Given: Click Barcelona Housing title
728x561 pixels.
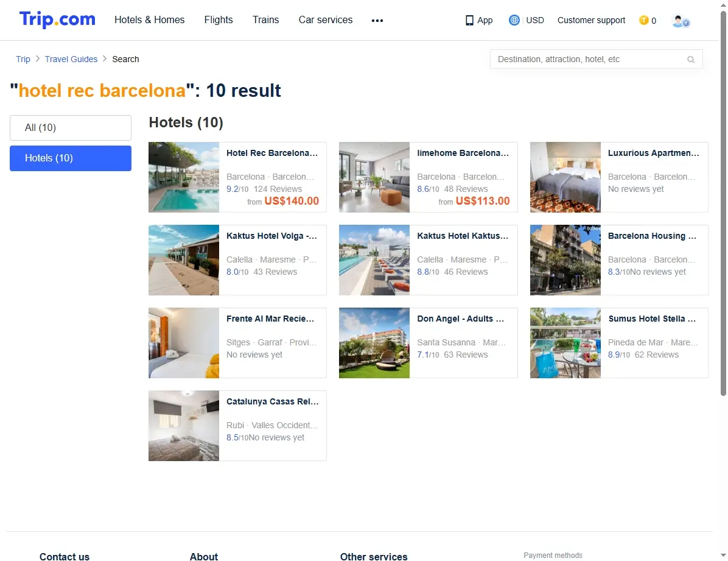Looking at the screenshot, I should pos(653,236).
